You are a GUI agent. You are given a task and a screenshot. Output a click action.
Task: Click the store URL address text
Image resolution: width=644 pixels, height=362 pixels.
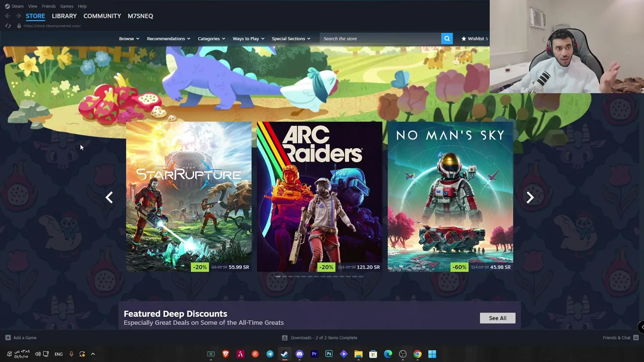coord(52,26)
